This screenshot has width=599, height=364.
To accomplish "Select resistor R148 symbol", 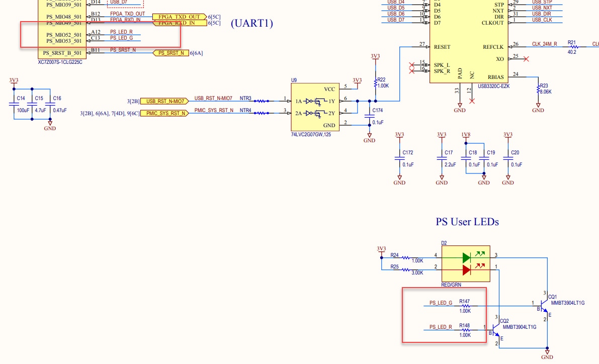I will pyautogui.click(x=465, y=330).
